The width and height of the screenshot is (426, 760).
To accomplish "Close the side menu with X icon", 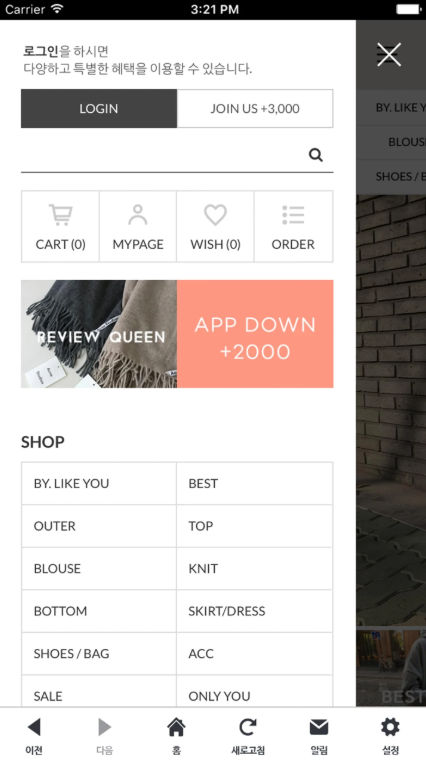I will (x=389, y=54).
